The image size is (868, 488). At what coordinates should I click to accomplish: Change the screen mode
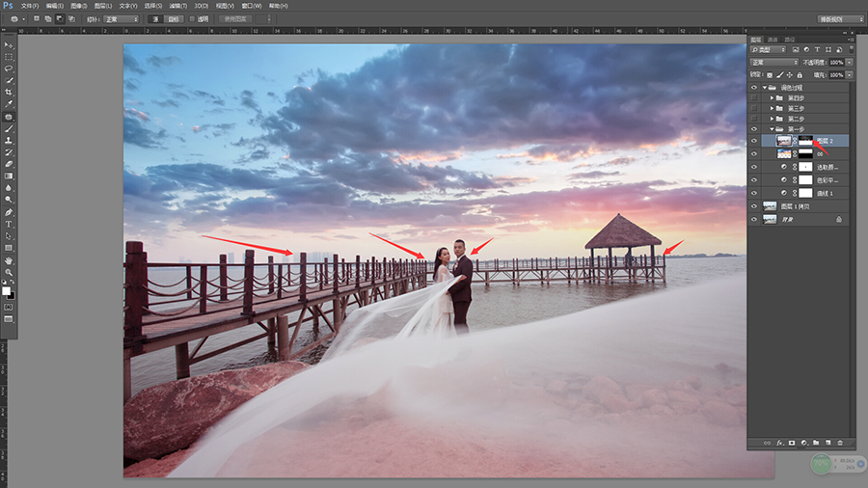click(9, 319)
